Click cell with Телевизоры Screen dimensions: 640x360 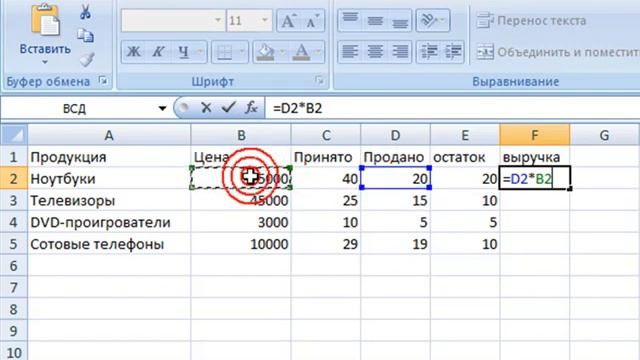coord(109,200)
